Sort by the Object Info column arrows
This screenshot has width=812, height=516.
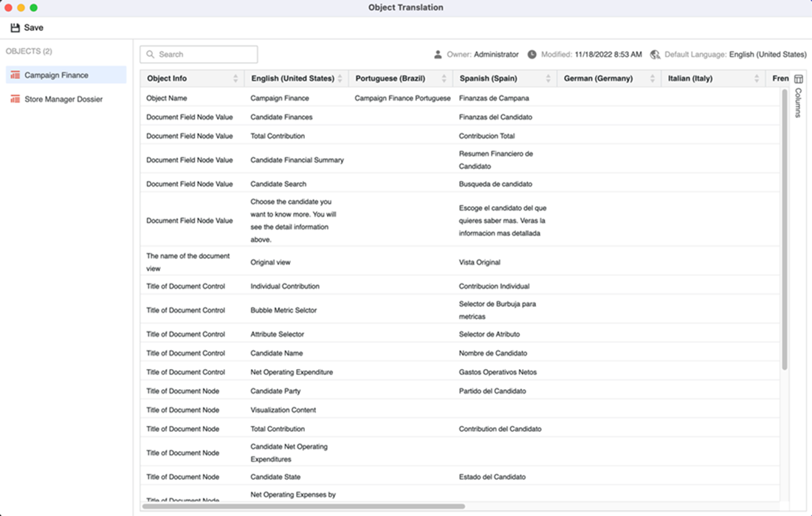(235, 79)
